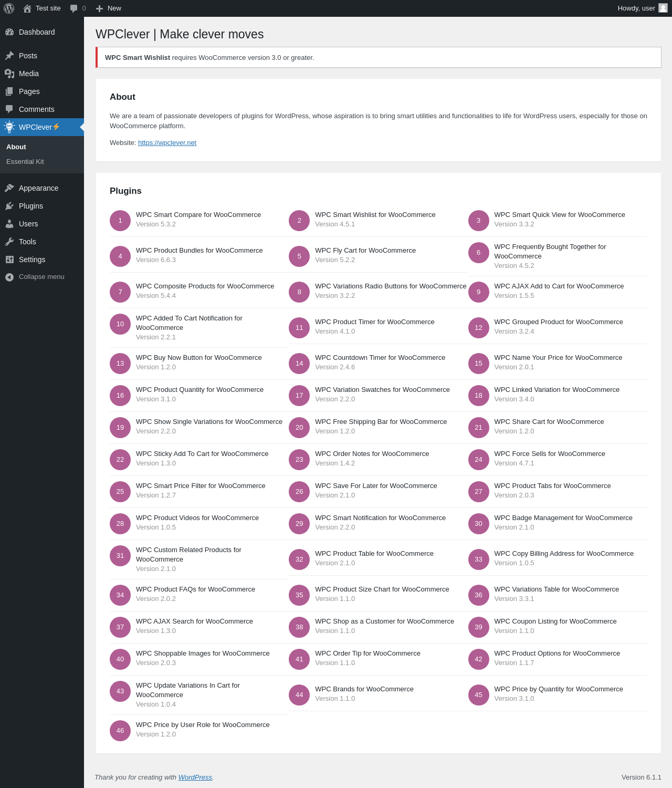Select WPC Product Timer for WooCommerce

(375, 322)
